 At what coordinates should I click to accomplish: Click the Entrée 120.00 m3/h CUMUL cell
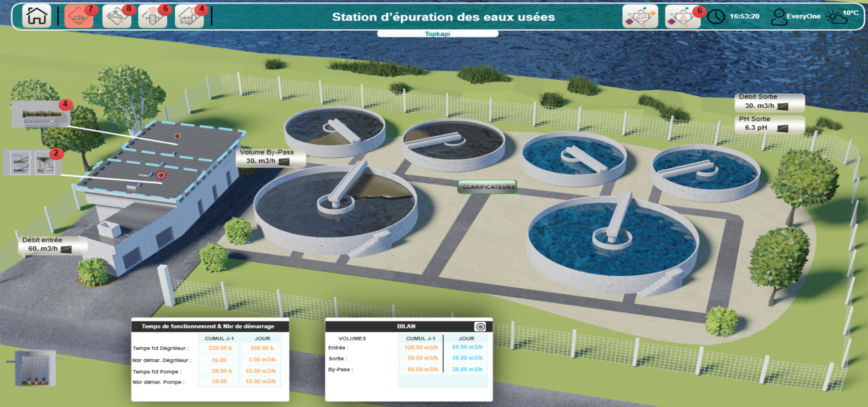[x=420, y=347]
